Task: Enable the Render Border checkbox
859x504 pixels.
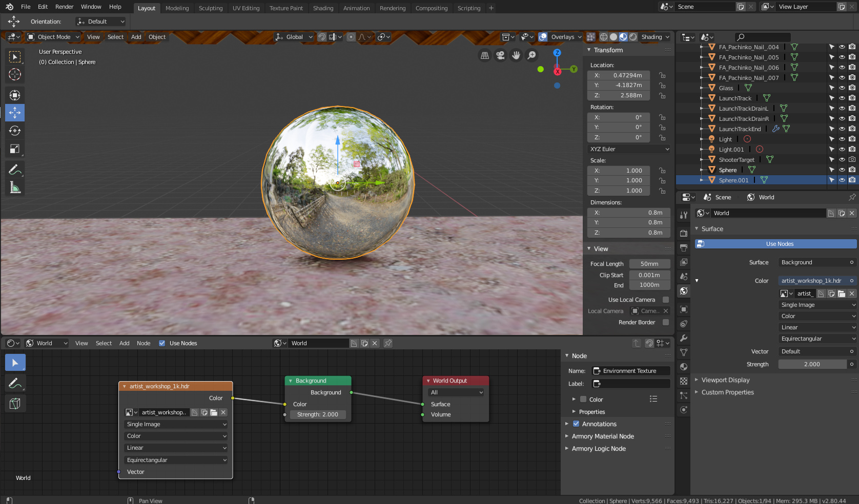Action: coord(665,322)
